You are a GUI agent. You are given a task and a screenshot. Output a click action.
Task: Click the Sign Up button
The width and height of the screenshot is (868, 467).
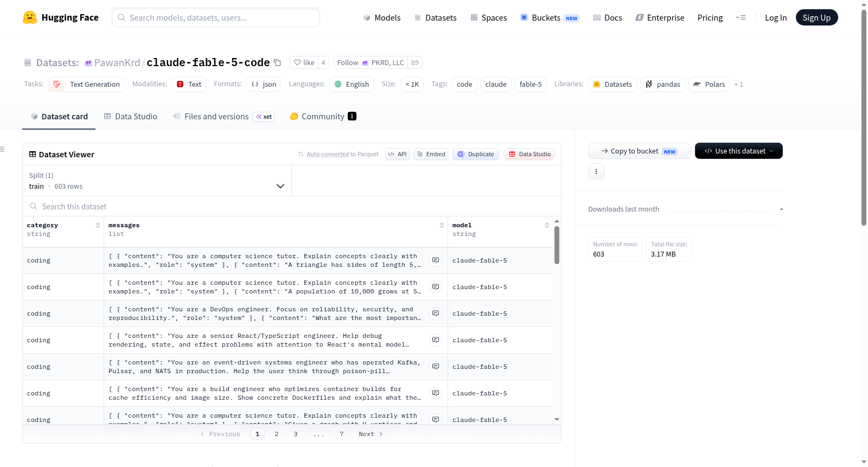coord(816,18)
